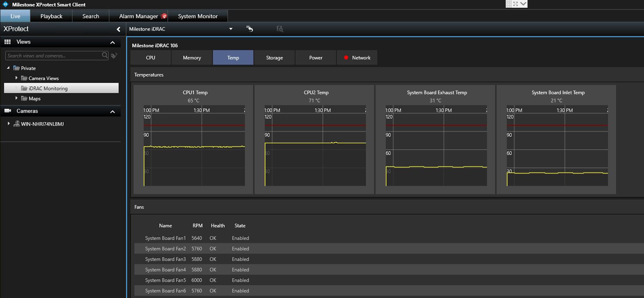644x298 pixels.
Task: Click the camera icon next to Cameras
Action: (7, 111)
